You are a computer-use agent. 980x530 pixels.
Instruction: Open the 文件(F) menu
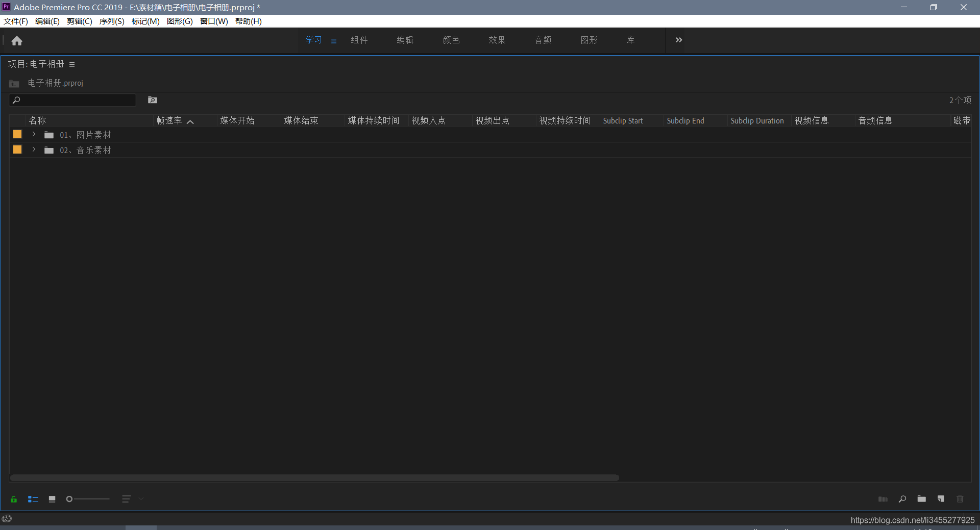pyautogui.click(x=16, y=21)
